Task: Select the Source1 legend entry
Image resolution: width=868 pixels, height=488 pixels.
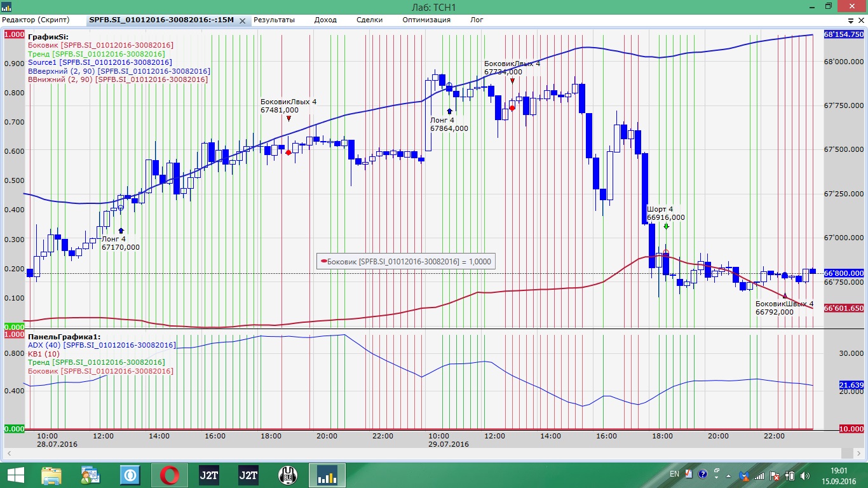Action: click(99, 62)
